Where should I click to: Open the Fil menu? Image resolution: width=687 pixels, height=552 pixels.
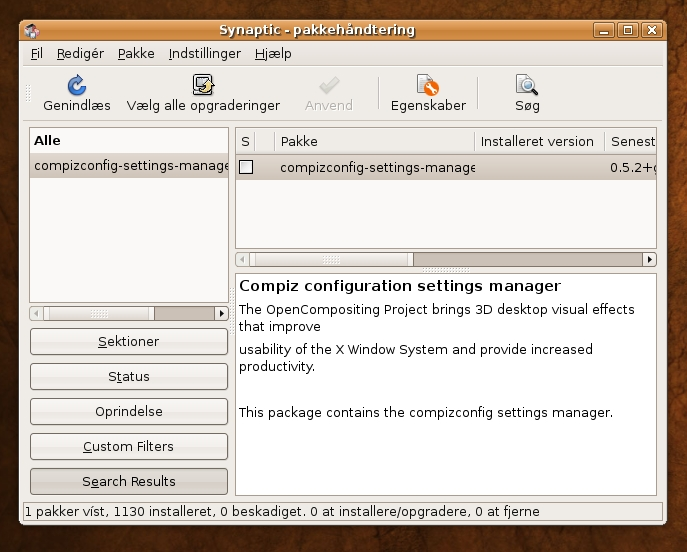37,54
